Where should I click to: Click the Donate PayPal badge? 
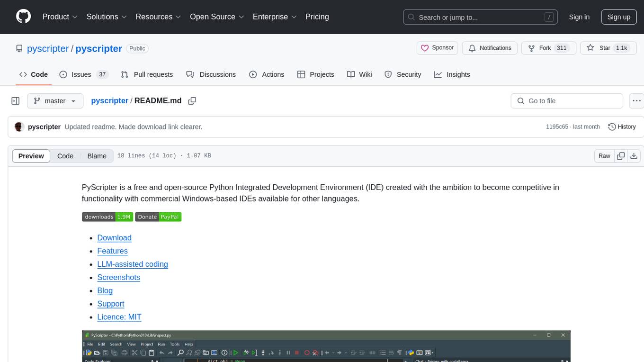pos(158,217)
